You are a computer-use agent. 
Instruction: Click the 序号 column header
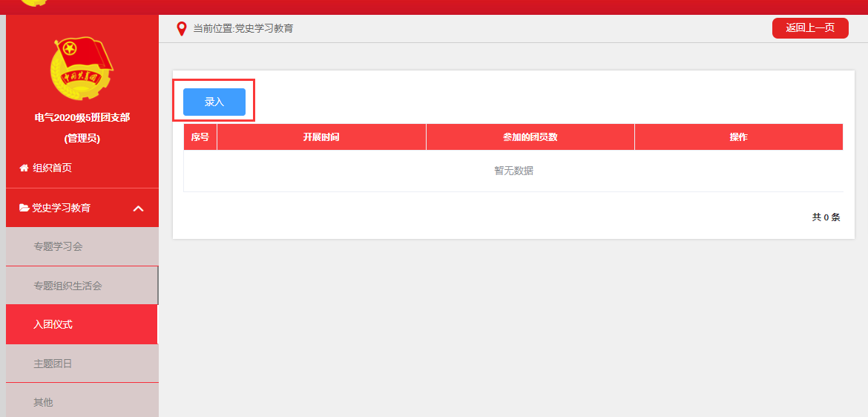pyautogui.click(x=200, y=137)
